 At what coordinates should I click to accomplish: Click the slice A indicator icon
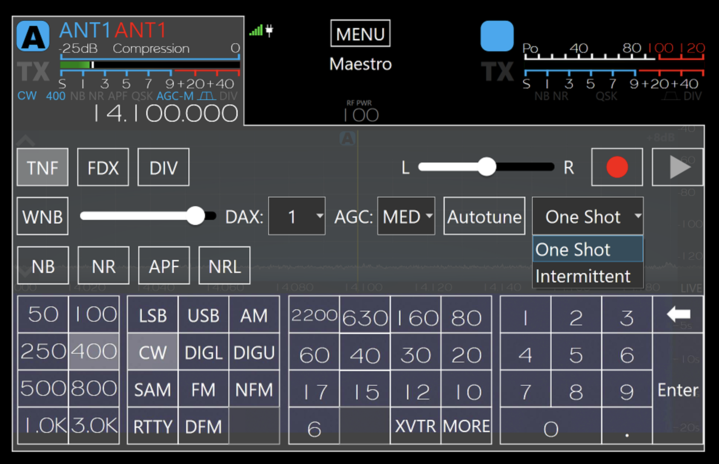pos(33,36)
